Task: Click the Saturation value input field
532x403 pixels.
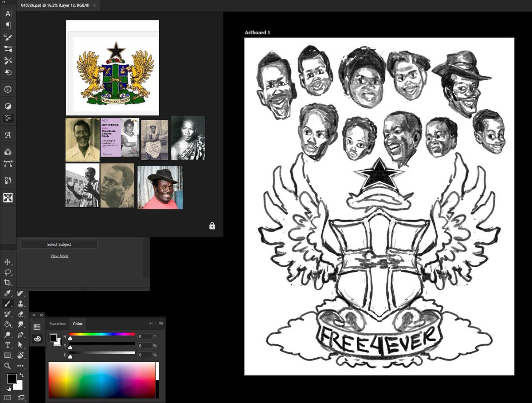Action: [x=144, y=346]
